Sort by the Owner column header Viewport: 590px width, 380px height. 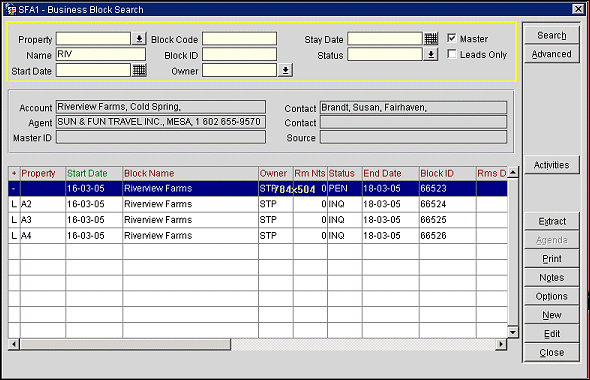pos(276,173)
